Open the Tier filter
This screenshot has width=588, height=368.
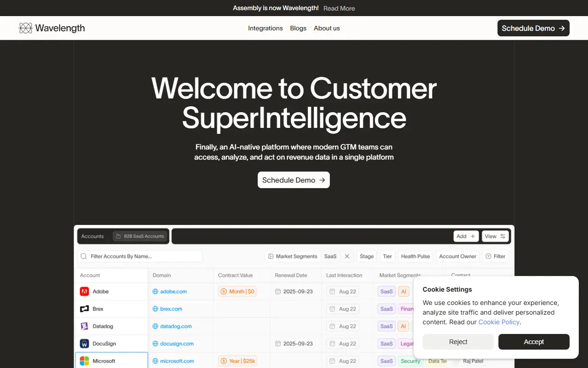coord(387,256)
